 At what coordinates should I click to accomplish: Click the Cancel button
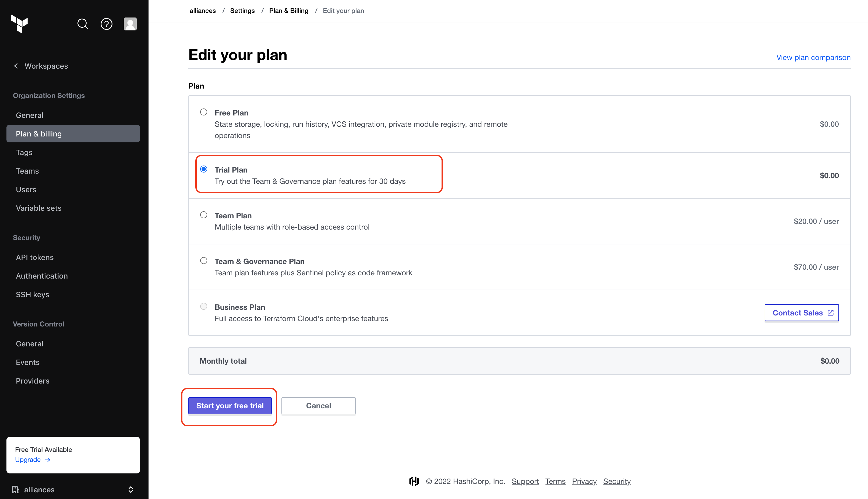318,406
